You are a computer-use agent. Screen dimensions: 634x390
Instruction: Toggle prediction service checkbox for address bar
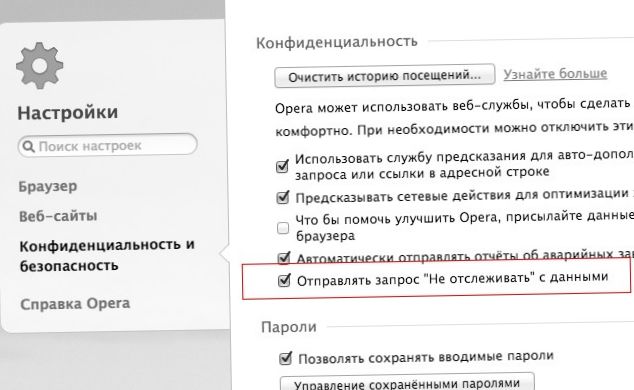(x=282, y=166)
